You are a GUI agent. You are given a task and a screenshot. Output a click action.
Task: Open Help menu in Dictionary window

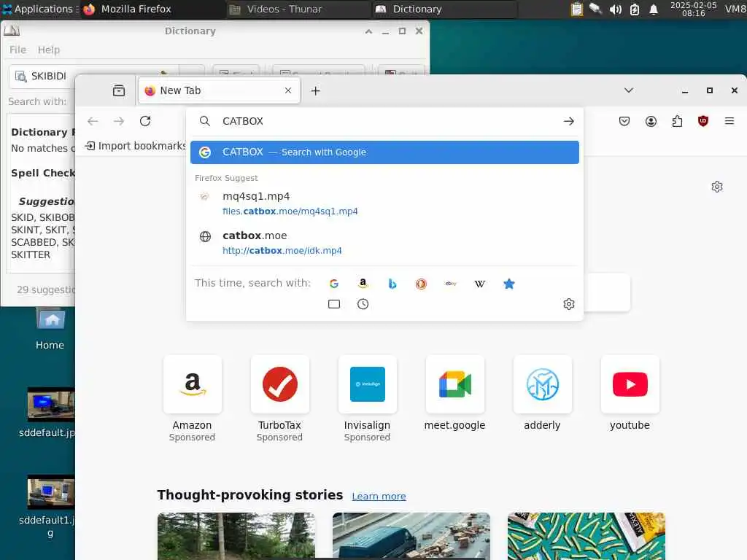[49, 50]
